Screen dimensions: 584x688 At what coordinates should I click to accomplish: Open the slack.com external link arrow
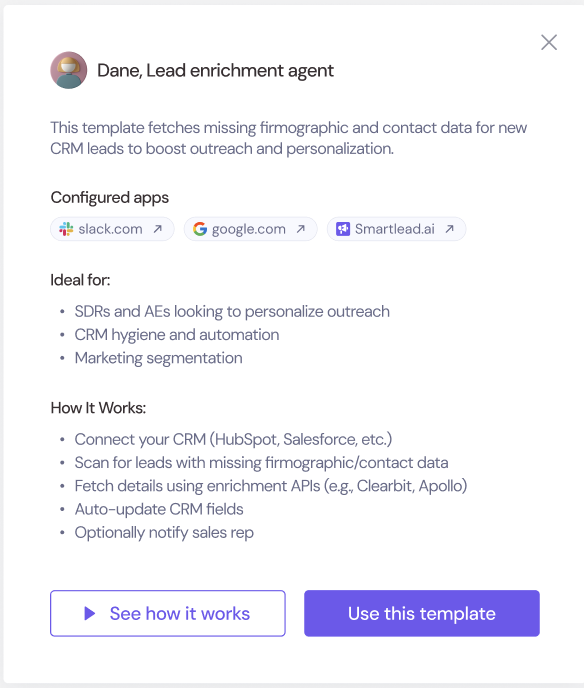(x=158, y=229)
